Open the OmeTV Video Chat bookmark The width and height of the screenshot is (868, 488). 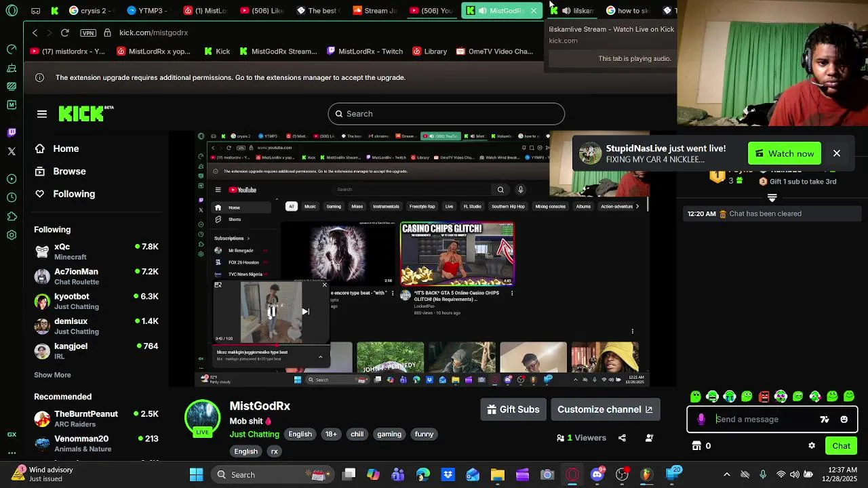point(494,52)
